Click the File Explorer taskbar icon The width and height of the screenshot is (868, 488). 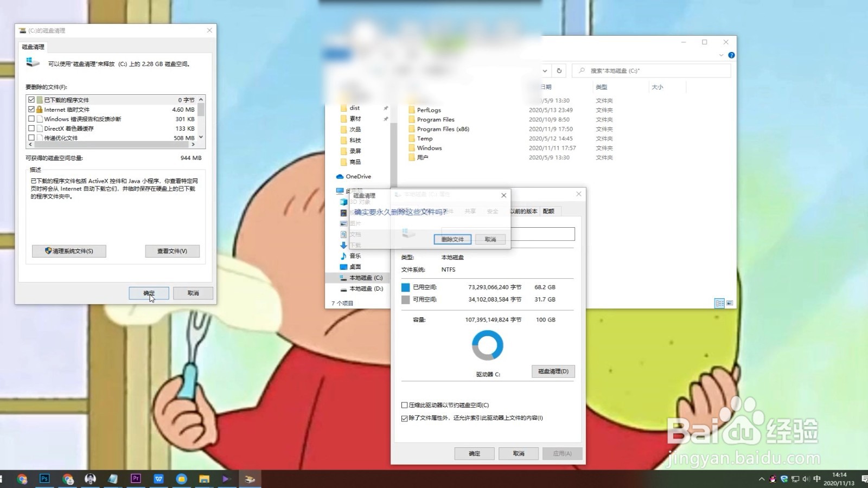tap(204, 479)
